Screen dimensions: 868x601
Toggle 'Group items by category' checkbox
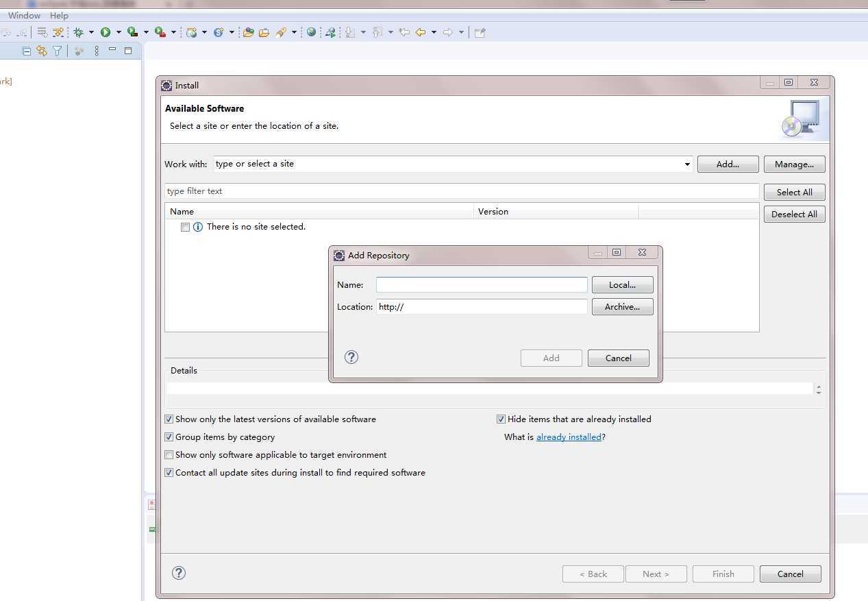click(169, 437)
